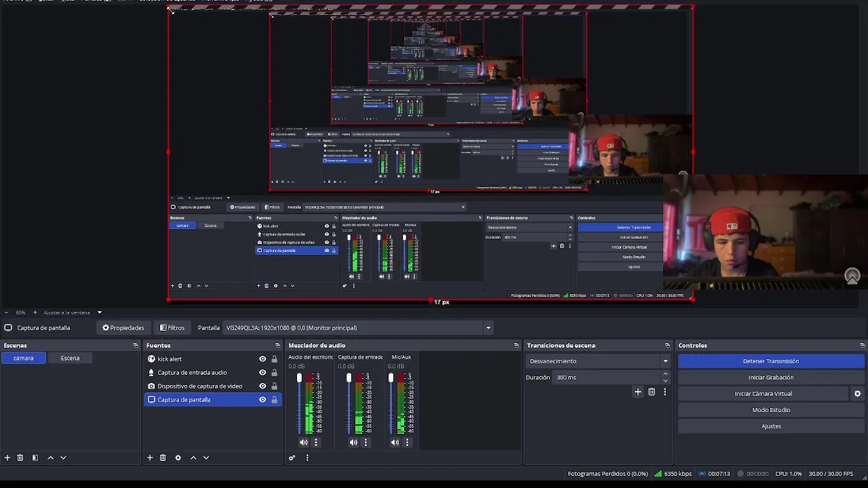The image size is (868, 488).
Task: Open Mic/Aux channel options dots
Action: pyautogui.click(x=408, y=442)
